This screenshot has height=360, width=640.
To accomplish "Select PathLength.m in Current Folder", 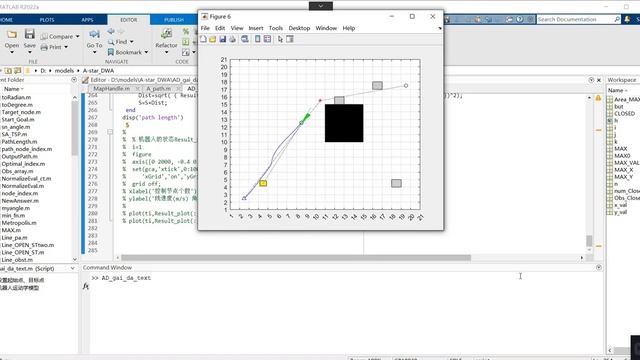I will tap(19, 142).
